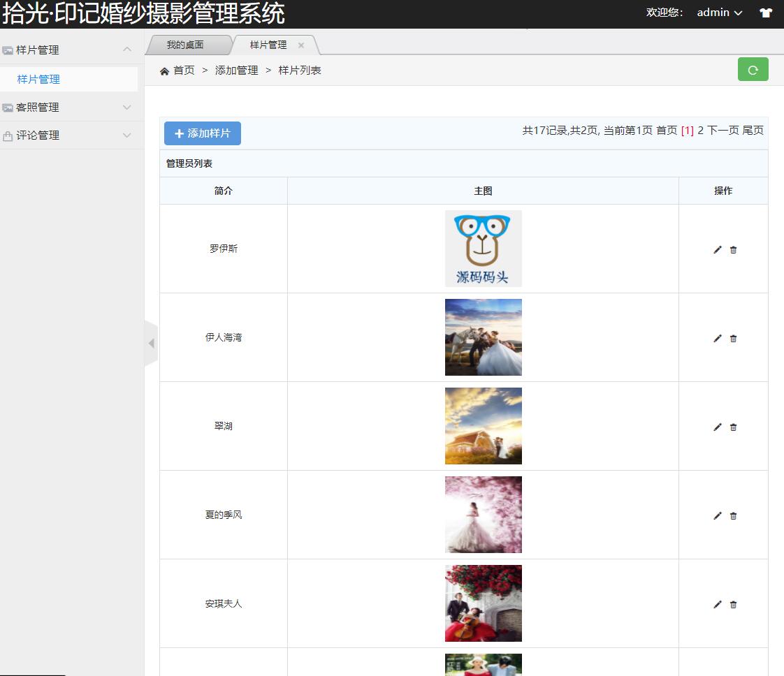The image size is (784, 676).
Task: Click the 评论管理 lock icon
Action: (8, 135)
